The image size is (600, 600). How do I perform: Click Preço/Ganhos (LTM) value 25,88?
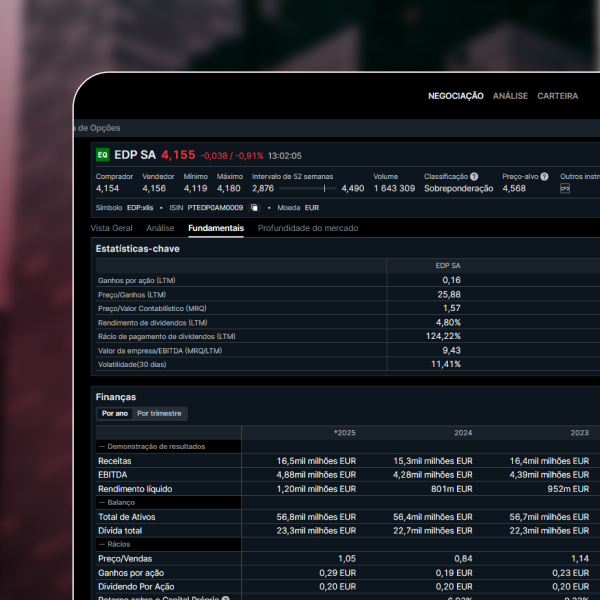(x=449, y=295)
